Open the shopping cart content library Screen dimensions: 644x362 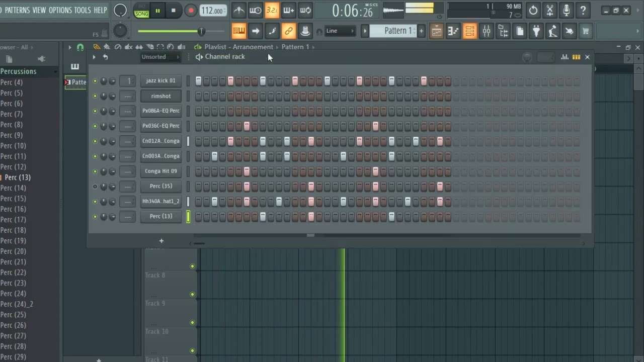586,31
